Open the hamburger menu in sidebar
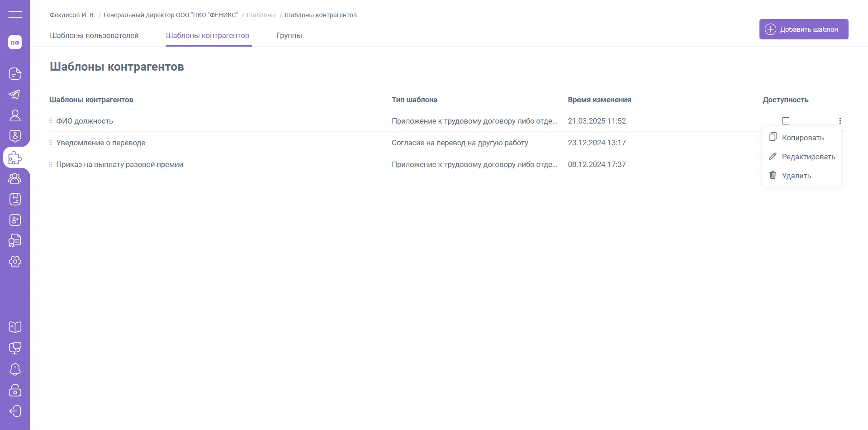 [x=15, y=14]
